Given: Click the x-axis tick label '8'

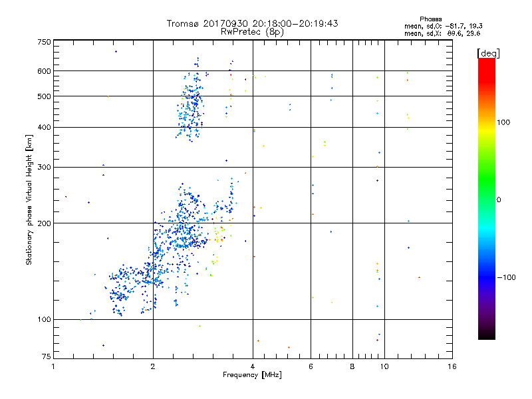Looking at the screenshot, I should [352, 366].
